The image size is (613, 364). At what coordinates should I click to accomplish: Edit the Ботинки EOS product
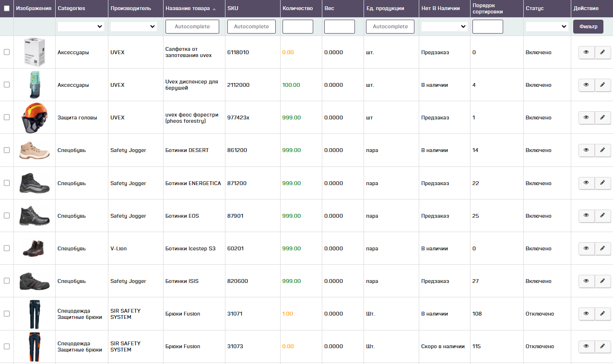(x=603, y=216)
